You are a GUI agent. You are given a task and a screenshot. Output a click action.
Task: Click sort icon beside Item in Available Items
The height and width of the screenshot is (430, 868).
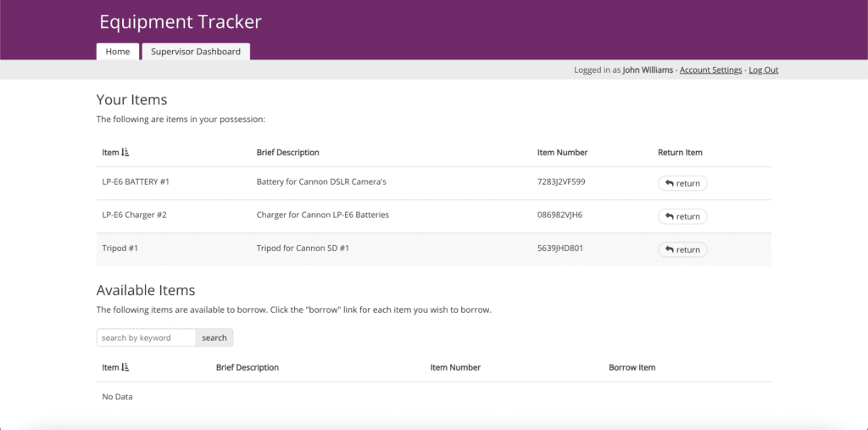coord(125,367)
